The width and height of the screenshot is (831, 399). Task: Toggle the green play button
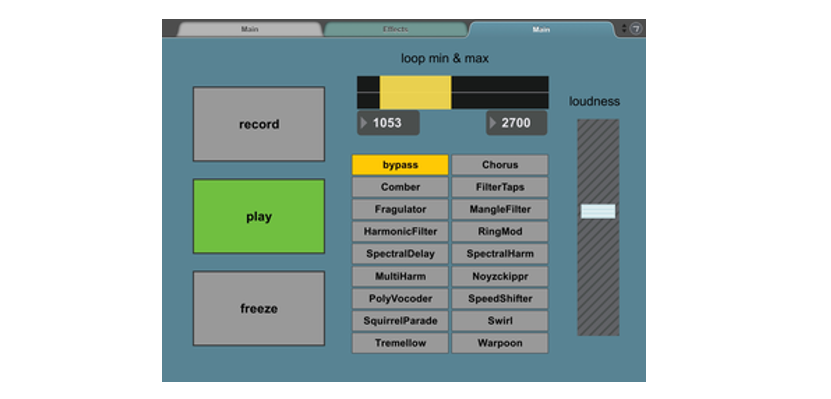click(x=259, y=216)
